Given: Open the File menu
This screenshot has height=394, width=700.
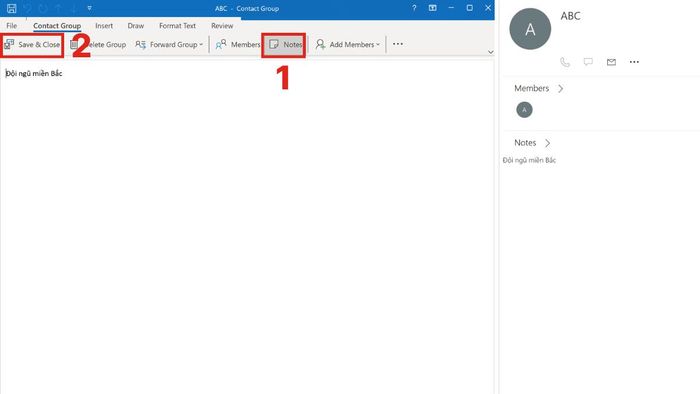Looking at the screenshot, I should (12, 26).
